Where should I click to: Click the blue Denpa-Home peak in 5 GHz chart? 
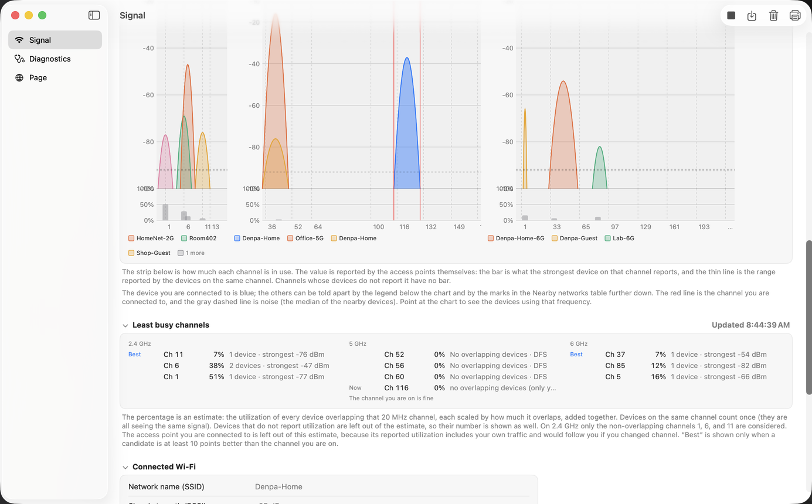(x=407, y=123)
